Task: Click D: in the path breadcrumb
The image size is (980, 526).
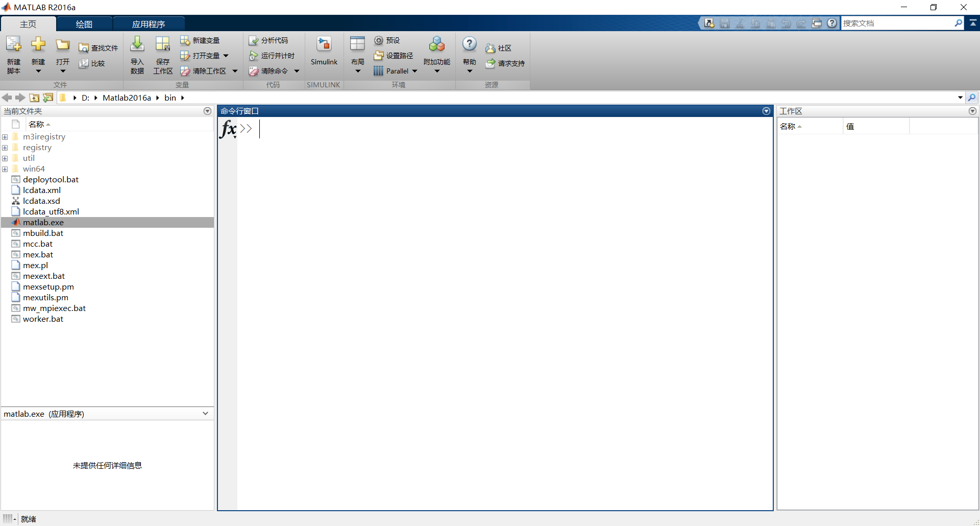Action: (x=85, y=98)
